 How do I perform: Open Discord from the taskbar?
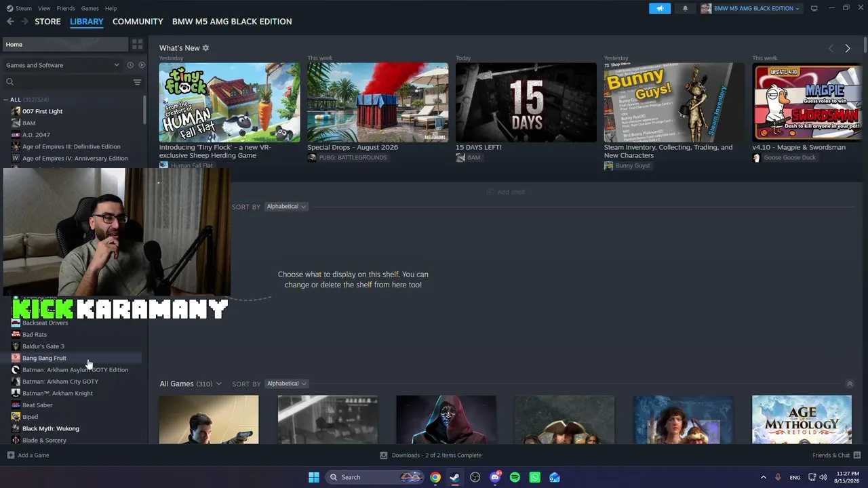coord(495,477)
